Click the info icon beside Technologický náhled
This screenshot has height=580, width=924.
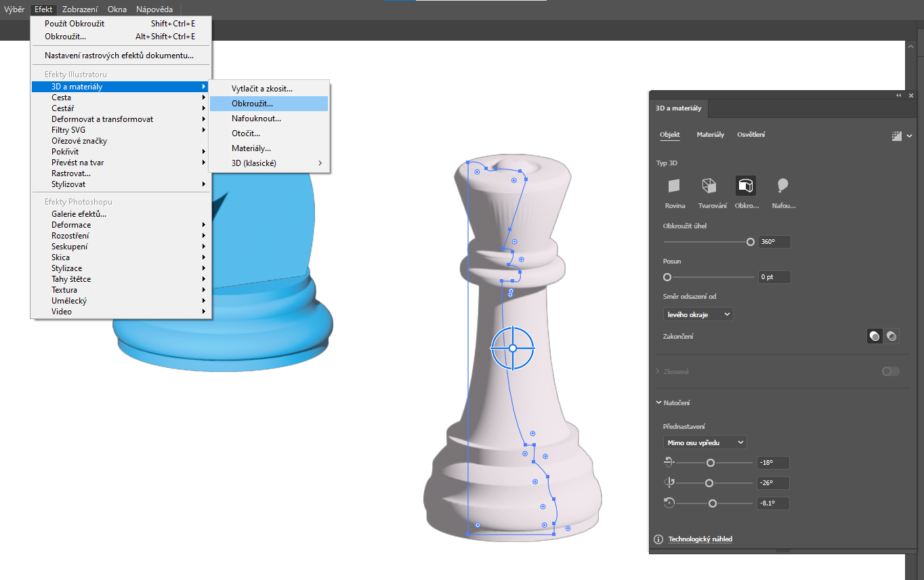point(658,539)
